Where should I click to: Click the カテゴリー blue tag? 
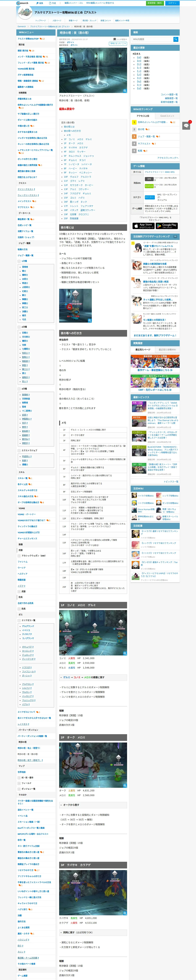pyautogui.click(x=150, y=197)
